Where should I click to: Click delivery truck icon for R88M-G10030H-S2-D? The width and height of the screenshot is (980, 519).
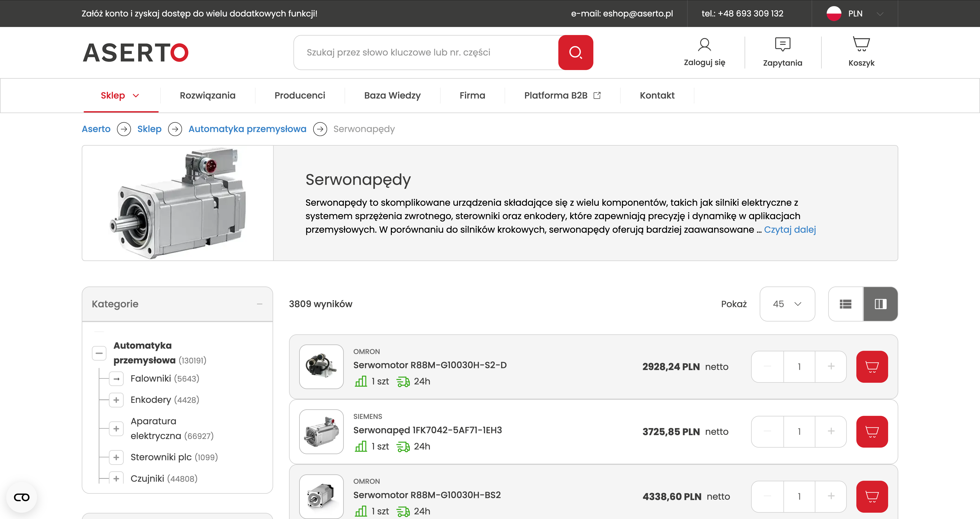(x=403, y=381)
